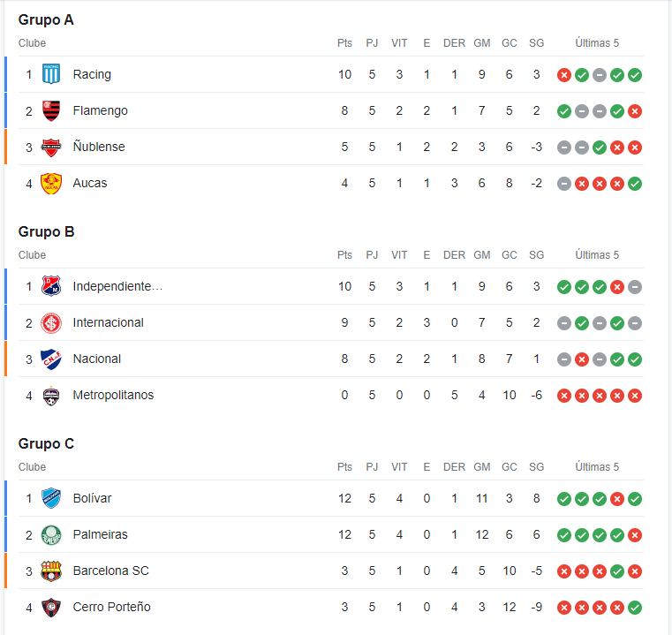Click the Nacional club crest
This screenshot has height=635, width=672.
click(x=51, y=359)
